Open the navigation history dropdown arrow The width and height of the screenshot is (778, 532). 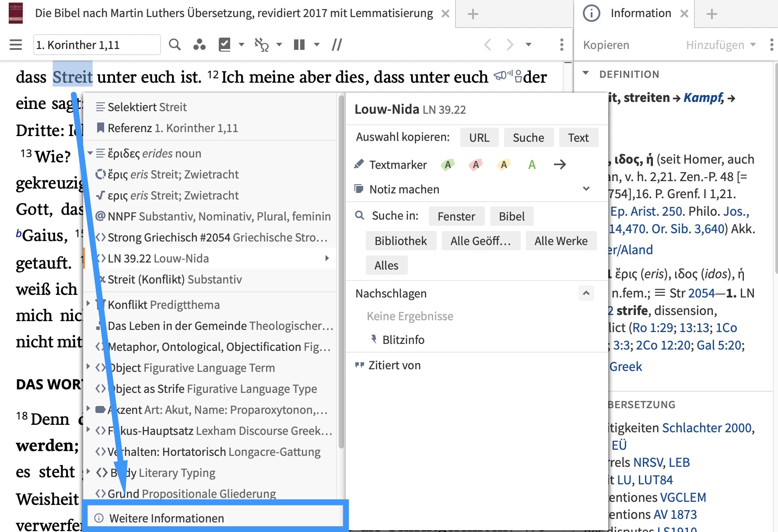point(529,45)
